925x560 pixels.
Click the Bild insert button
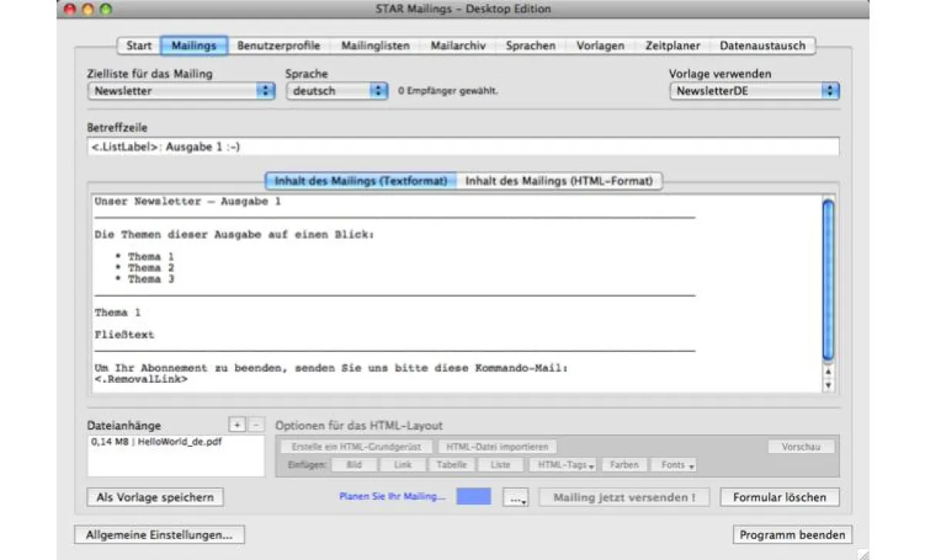354,465
